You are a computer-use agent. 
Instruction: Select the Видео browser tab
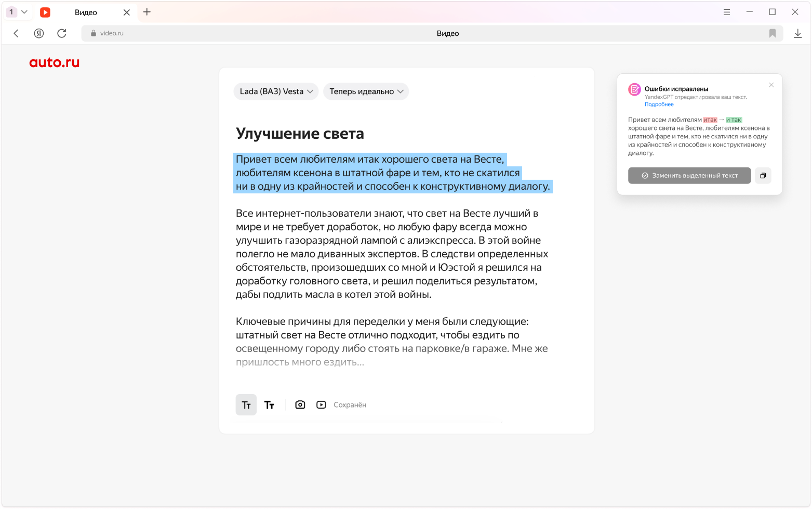[x=86, y=12]
